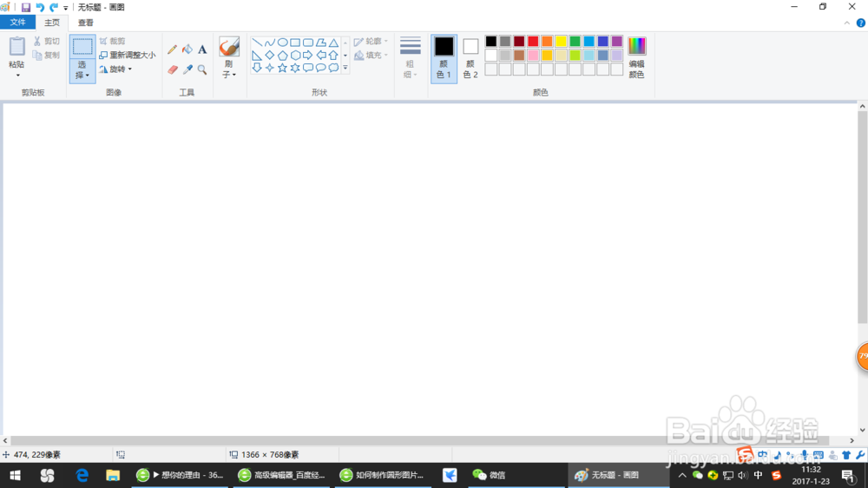
Task: Choose the Curve shape
Action: (x=270, y=43)
